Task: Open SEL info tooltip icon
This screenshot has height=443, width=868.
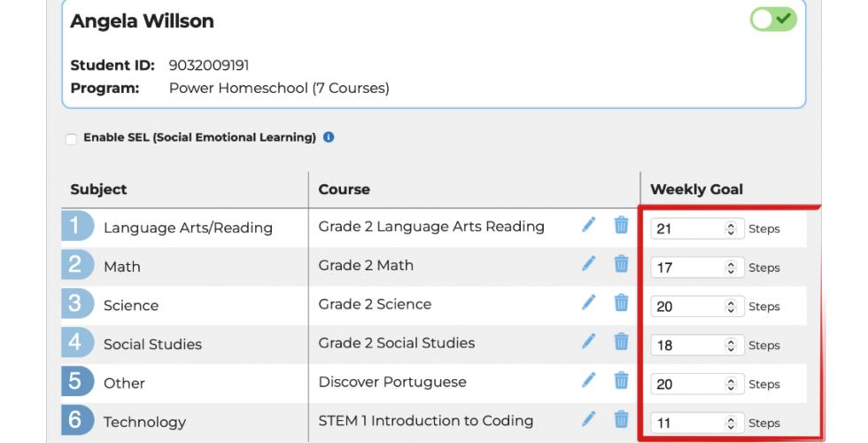Action: tap(329, 137)
